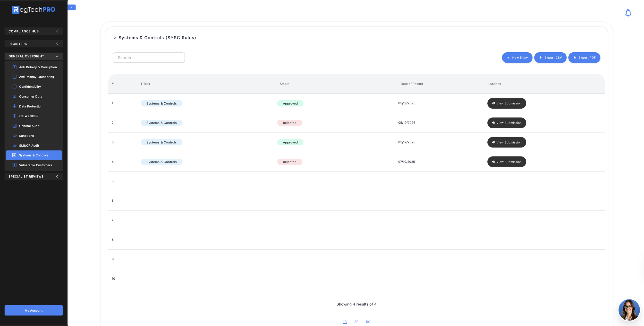Sort table by Date of Record
The width and height of the screenshot is (644, 326).
click(x=410, y=84)
